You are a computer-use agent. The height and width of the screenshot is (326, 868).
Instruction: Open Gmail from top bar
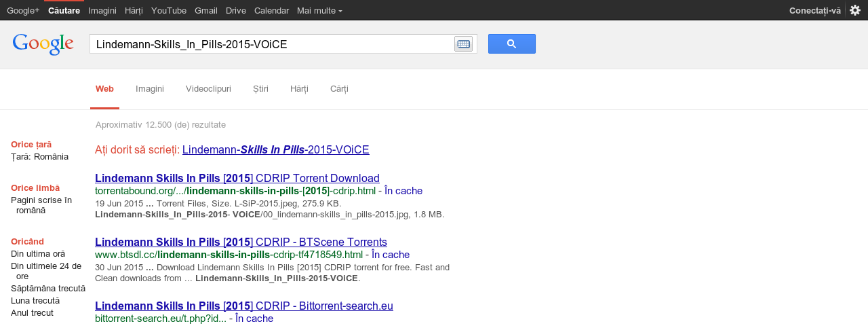(x=206, y=10)
